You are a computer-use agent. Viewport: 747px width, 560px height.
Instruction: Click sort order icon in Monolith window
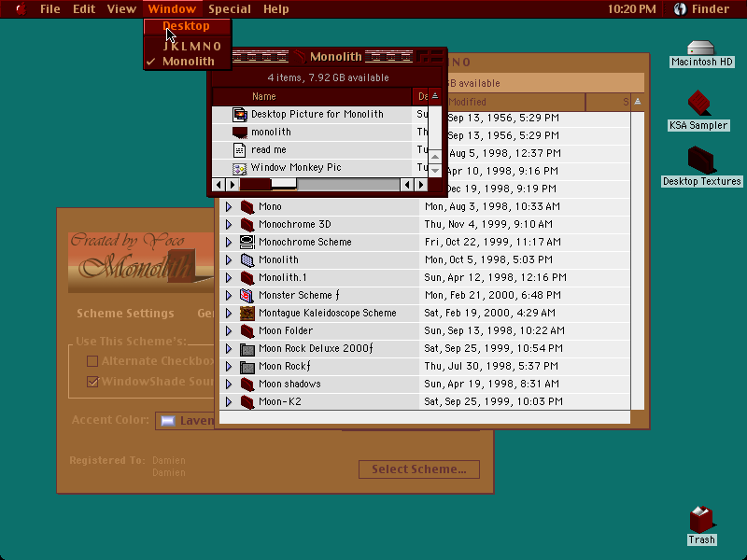434,96
